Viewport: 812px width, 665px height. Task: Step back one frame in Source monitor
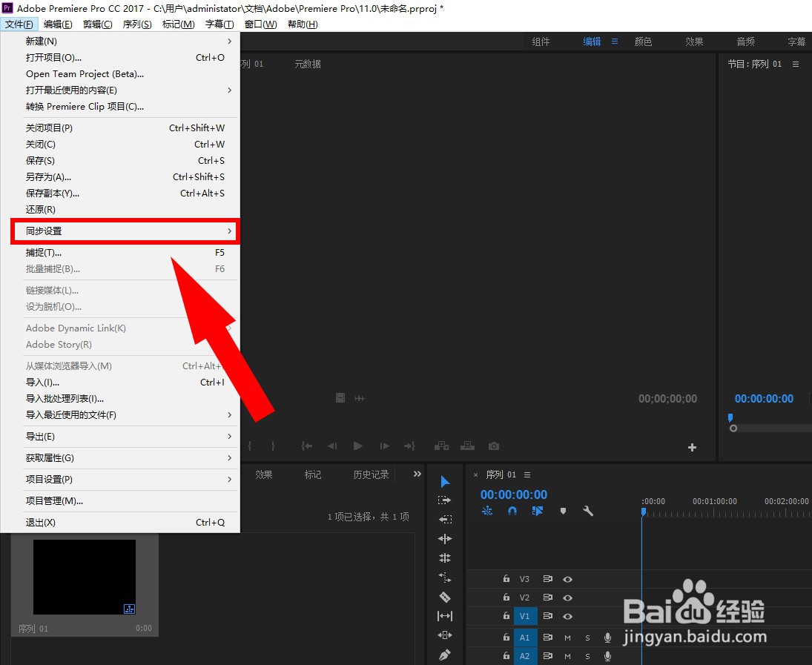pyautogui.click(x=332, y=446)
